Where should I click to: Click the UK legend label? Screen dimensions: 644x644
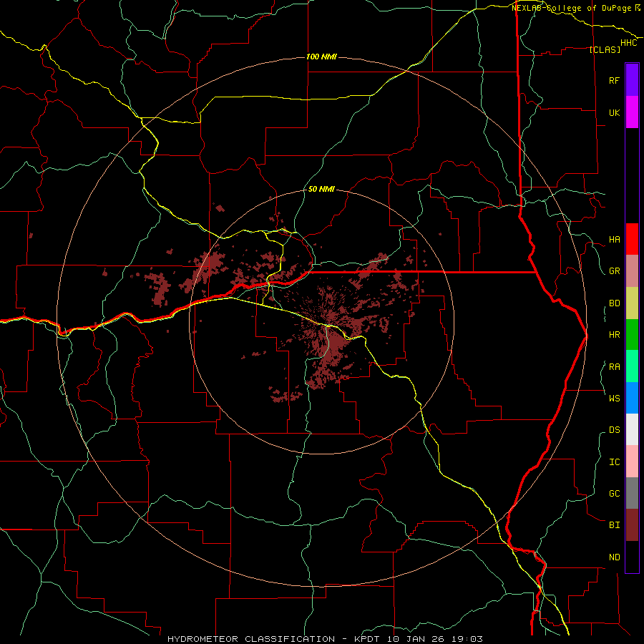pyautogui.click(x=614, y=112)
